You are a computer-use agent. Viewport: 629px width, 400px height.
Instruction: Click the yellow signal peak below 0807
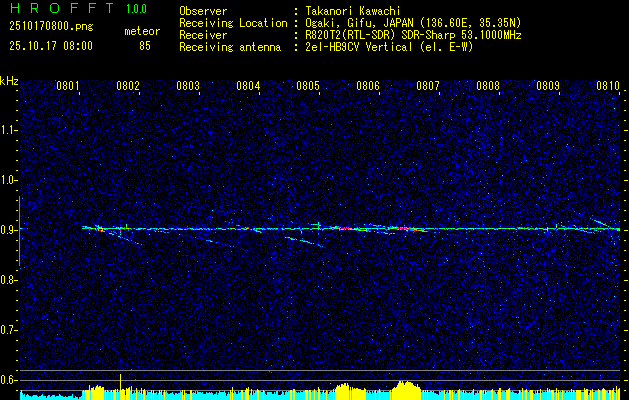click(407, 390)
